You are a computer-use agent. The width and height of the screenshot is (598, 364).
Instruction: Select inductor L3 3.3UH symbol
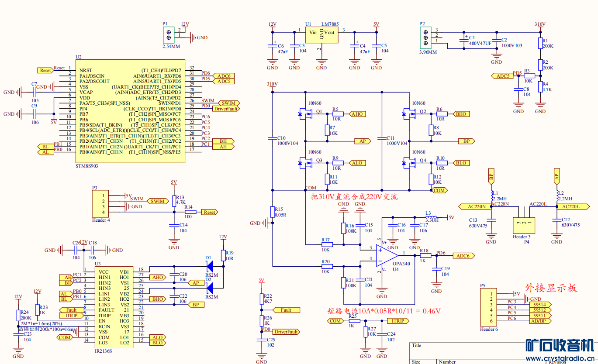tap(432, 217)
